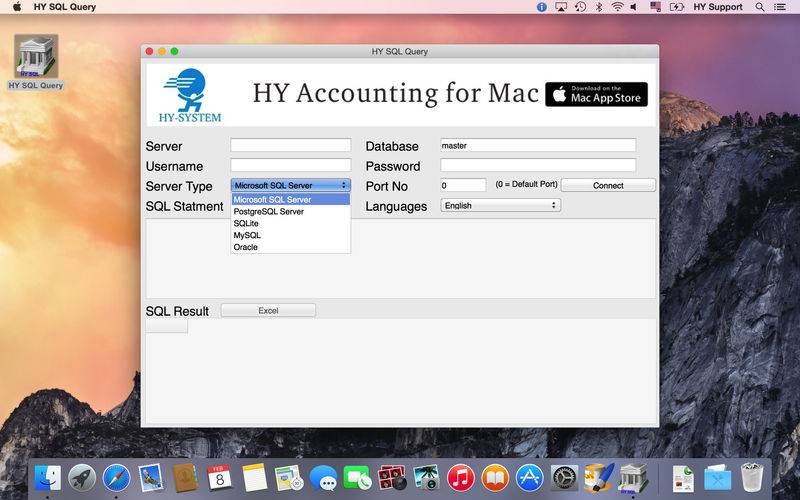The image size is (800, 500).
Task: Click the empty column header in result grid
Action: [167, 326]
